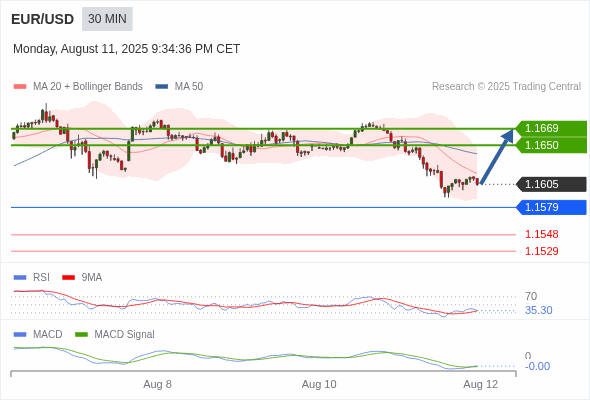This screenshot has height=400, width=590.
Task: Click the RSI legend marker
Action: tap(20, 278)
